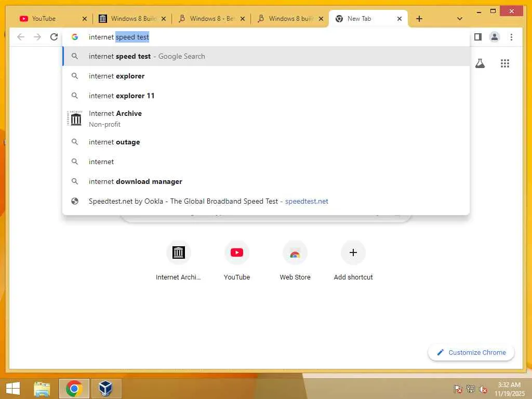Open the Chrome side panel

tap(478, 37)
